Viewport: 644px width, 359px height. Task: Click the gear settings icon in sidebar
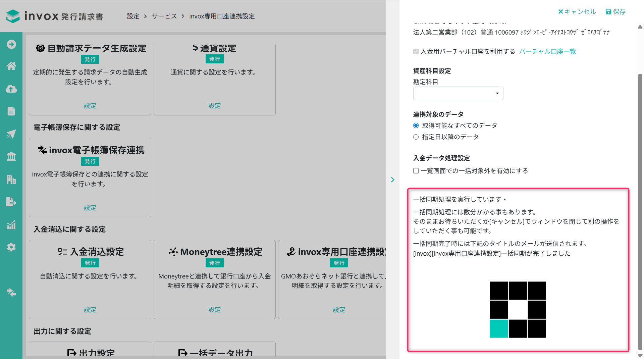(x=11, y=247)
